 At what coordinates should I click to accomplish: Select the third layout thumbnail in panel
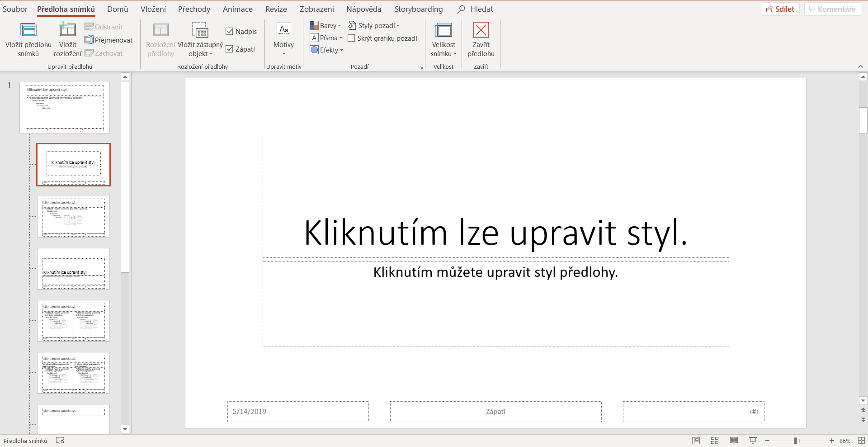(x=73, y=269)
